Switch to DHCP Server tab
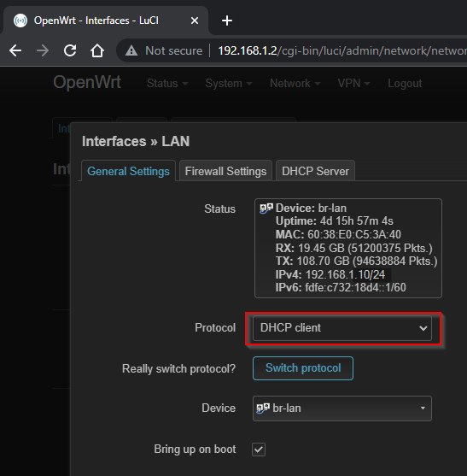This screenshot has width=467, height=476. tap(315, 171)
